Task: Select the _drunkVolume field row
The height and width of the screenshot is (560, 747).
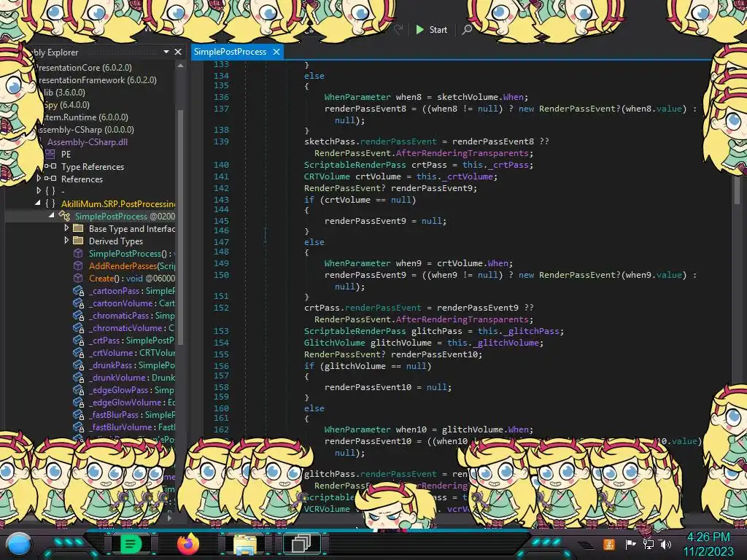Action: (x=124, y=377)
